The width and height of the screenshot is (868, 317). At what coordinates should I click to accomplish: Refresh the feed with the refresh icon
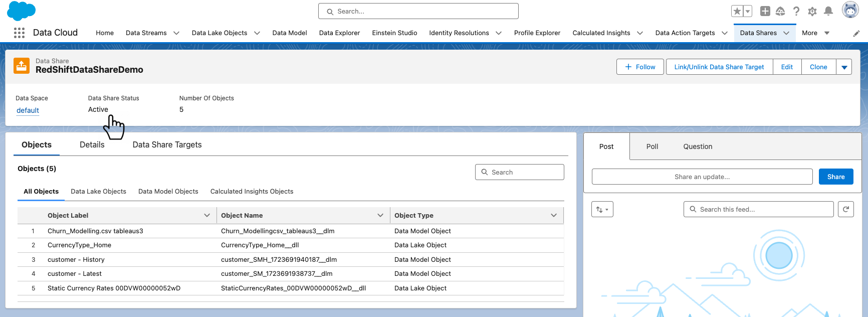pos(846,209)
